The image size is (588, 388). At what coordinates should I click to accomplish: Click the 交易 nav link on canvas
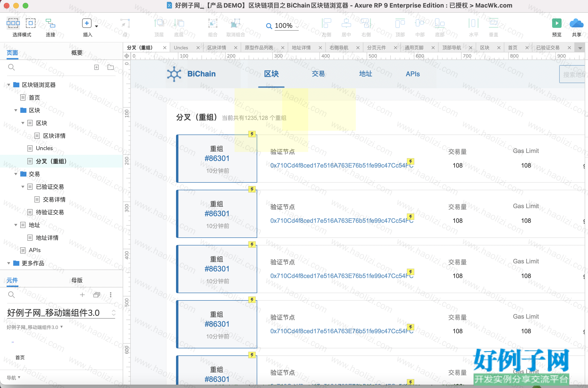[318, 74]
